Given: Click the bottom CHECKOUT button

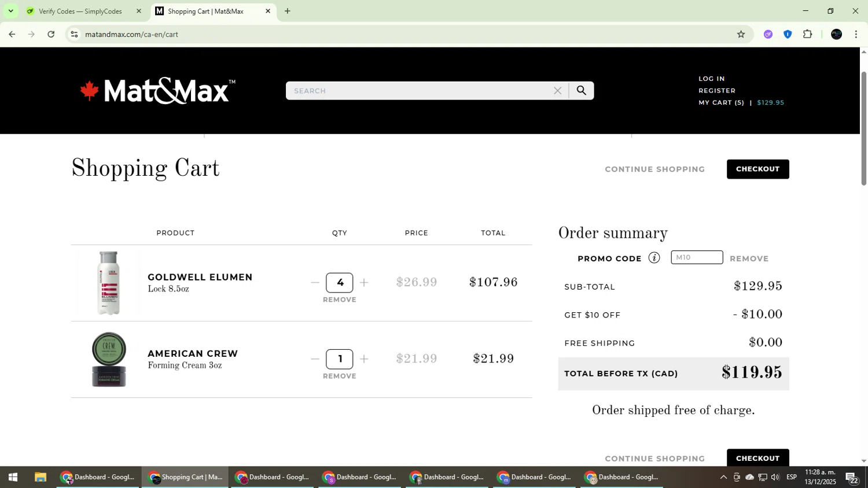Looking at the screenshot, I should coord(757,458).
